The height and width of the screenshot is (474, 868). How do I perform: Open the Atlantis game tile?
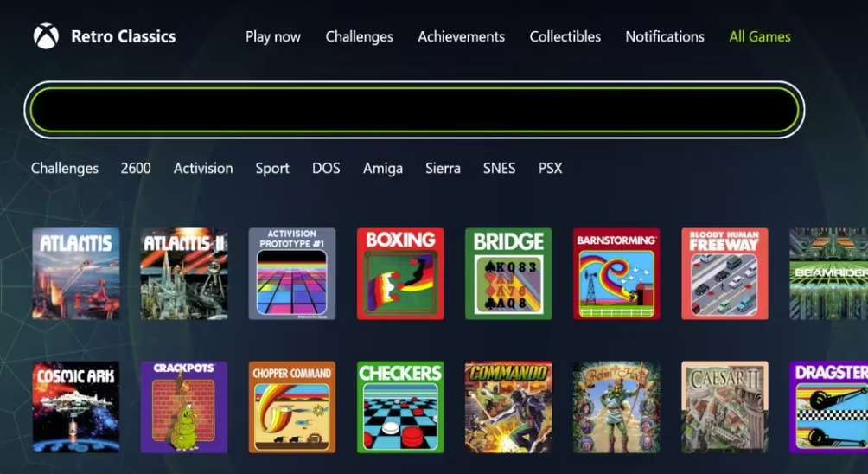point(76,273)
